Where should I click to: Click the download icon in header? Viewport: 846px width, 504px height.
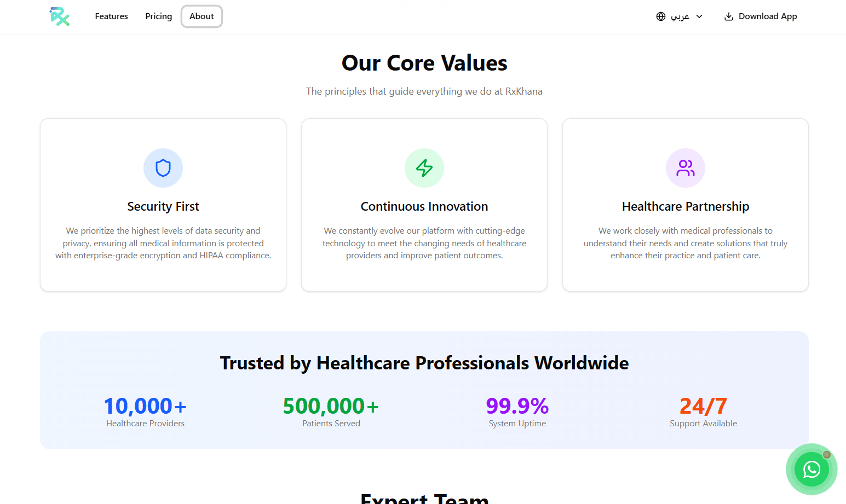[x=729, y=16]
